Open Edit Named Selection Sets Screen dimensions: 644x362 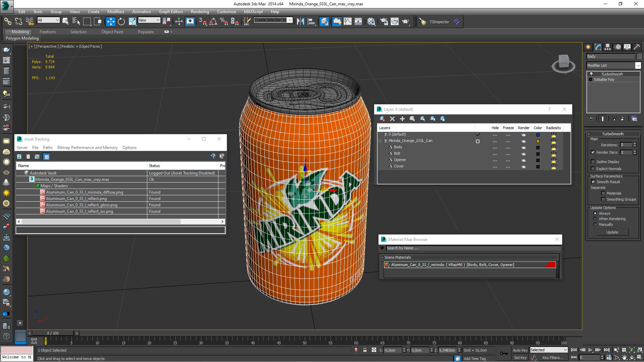click(x=247, y=21)
